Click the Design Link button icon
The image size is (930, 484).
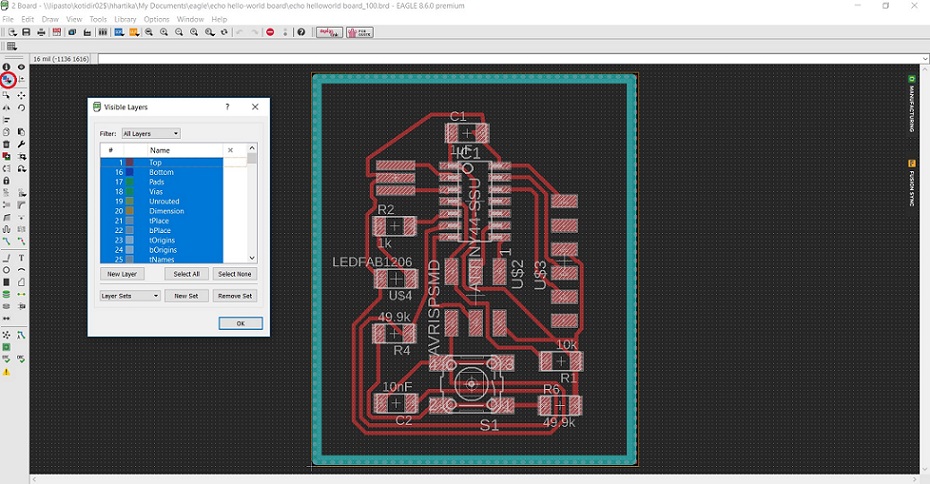click(x=329, y=32)
